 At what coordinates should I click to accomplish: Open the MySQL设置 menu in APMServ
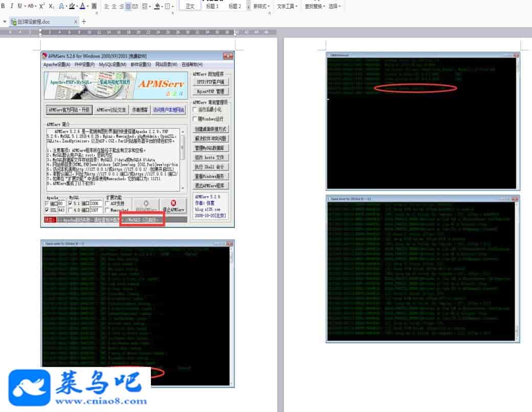(x=112, y=64)
